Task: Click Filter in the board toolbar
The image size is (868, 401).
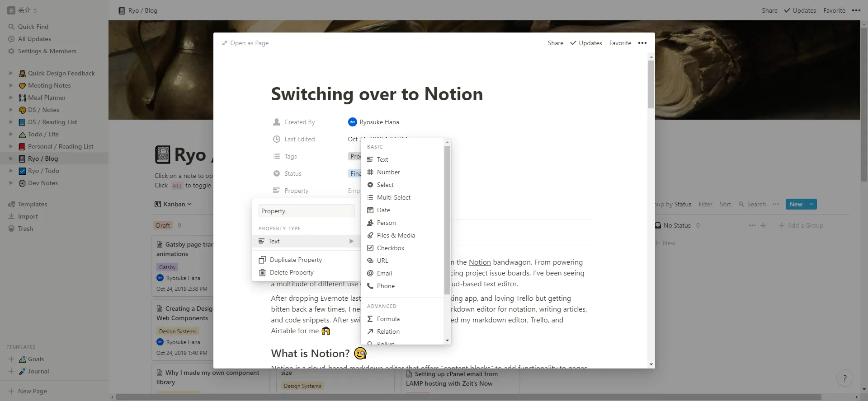Action: point(705,204)
